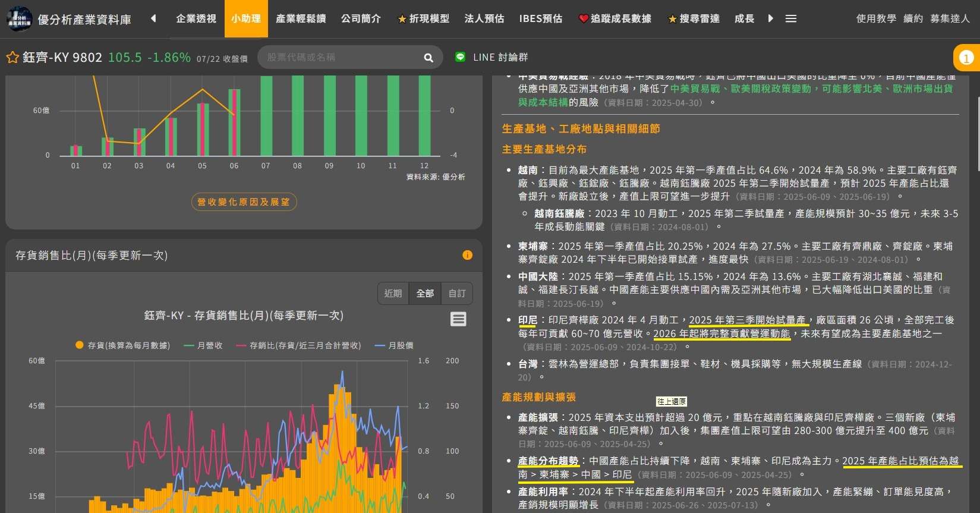Click the 續約 link
Viewport: 980px width, 513px height.
coord(913,19)
